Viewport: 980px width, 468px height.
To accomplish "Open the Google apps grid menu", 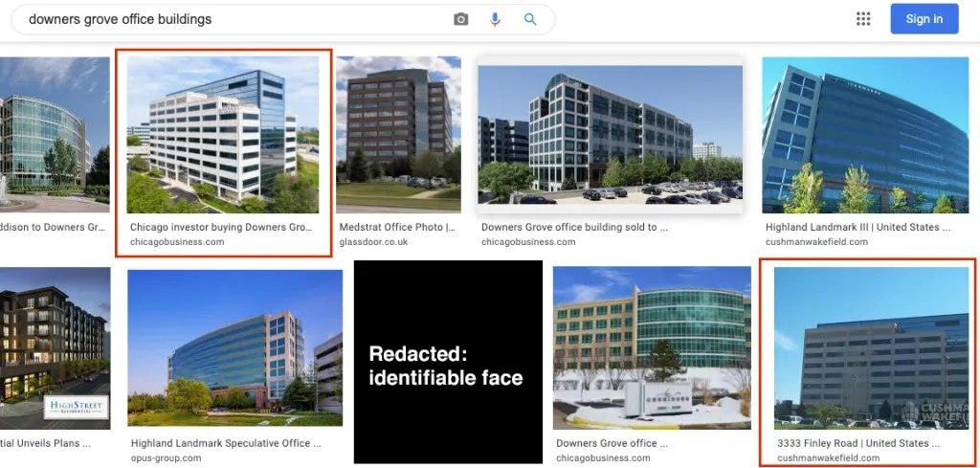I will coord(863,19).
